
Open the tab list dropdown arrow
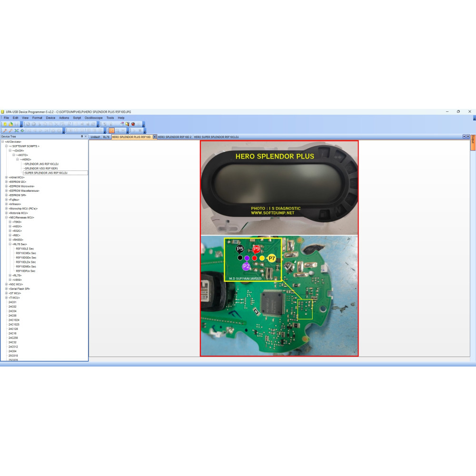(464, 137)
